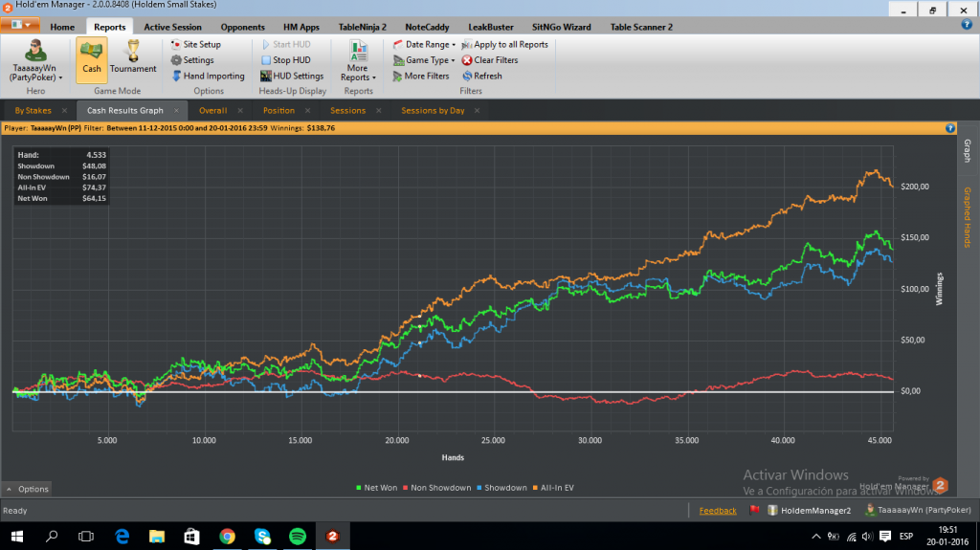The width and height of the screenshot is (980, 550).
Task: Expand the Game Type dropdown
Action: tap(425, 60)
